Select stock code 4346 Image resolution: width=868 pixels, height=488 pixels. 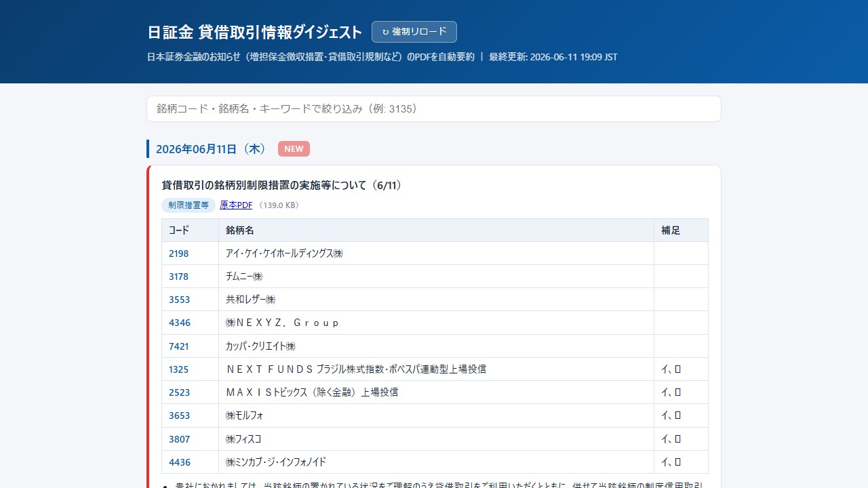180,323
